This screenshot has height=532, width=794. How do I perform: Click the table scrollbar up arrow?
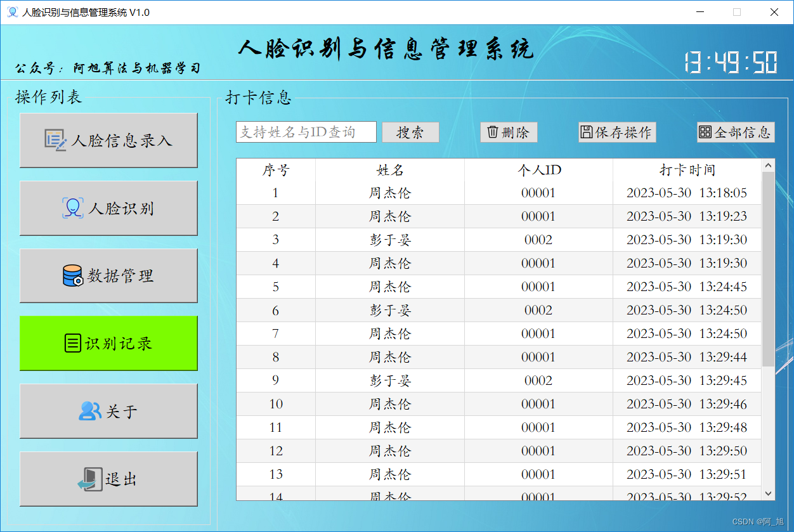pyautogui.click(x=768, y=165)
